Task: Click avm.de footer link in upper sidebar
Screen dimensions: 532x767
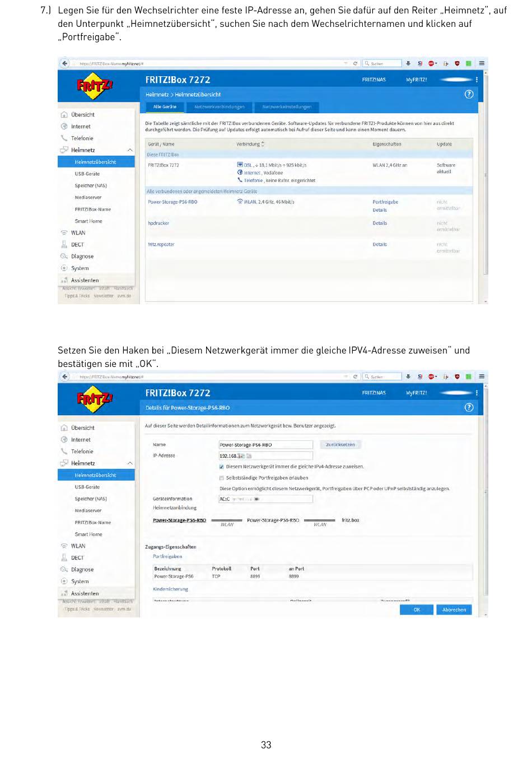Action: (x=124, y=296)
